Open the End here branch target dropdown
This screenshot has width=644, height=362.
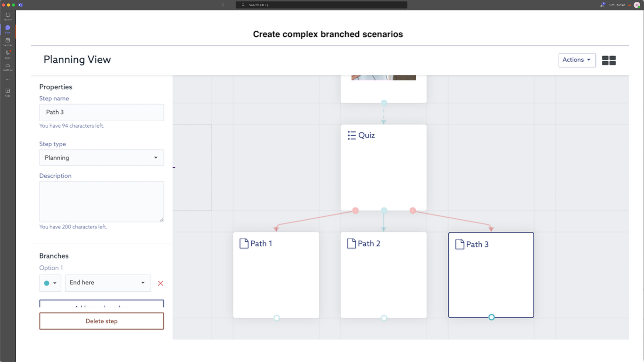pyautogui.click(x=108, y=283)
